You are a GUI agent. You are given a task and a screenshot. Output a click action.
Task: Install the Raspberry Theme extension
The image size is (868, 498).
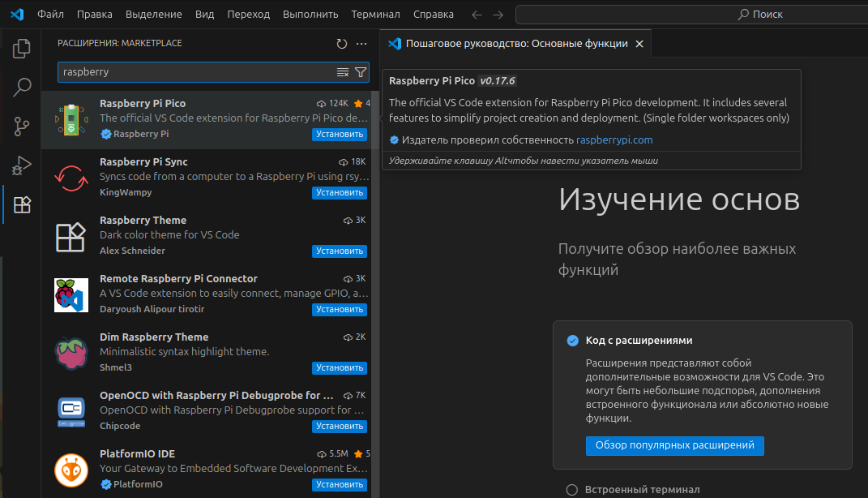click(340, 251)
